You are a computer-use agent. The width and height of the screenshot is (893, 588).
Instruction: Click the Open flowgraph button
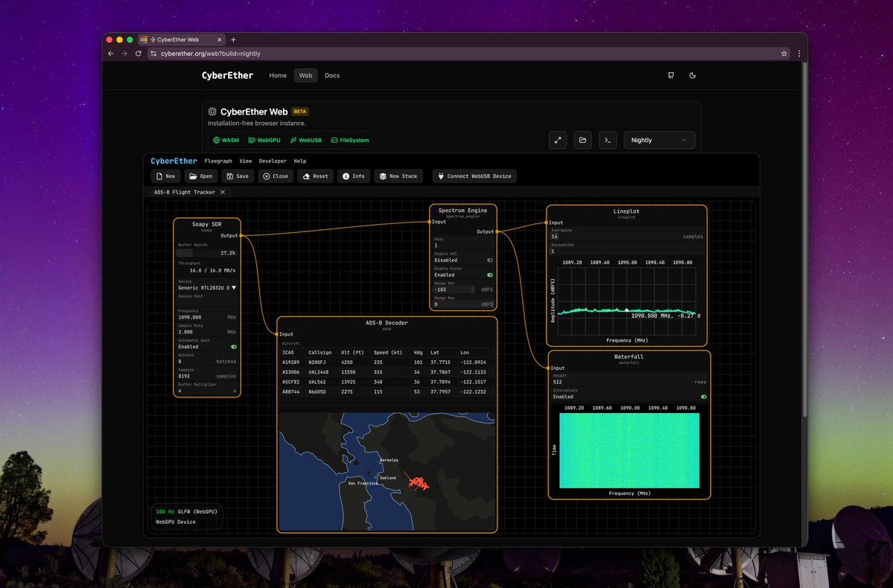200,176
